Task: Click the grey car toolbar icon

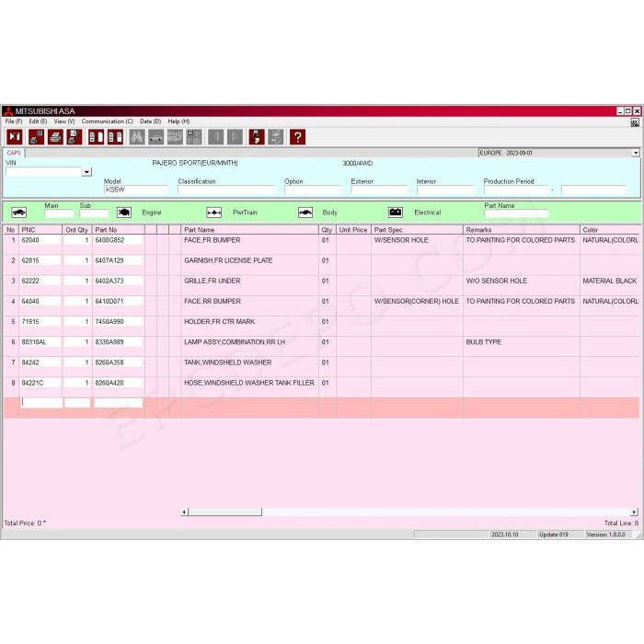Action: (x=155, y=137)
